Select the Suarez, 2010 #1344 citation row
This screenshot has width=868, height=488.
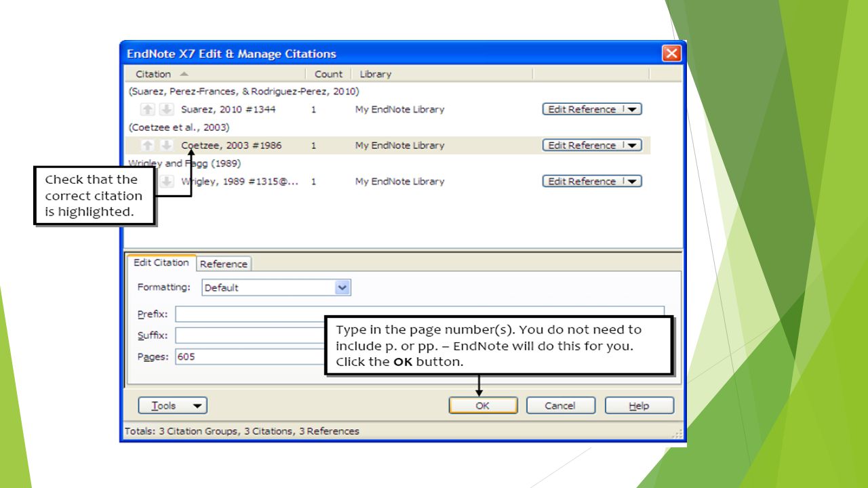click(x=387, y=109)
